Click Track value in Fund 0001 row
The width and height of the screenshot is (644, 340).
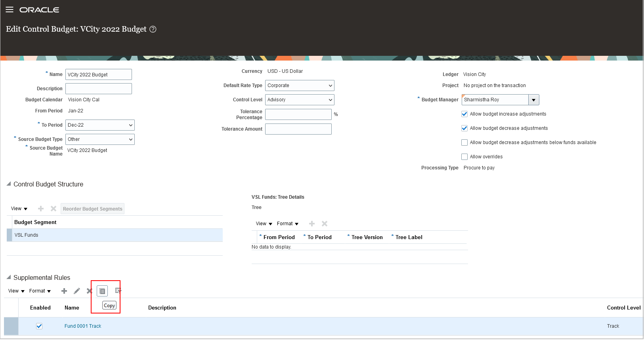point(613,326)
